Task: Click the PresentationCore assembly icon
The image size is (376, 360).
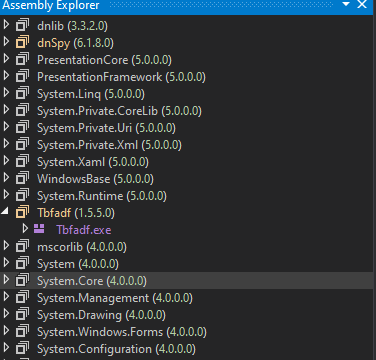Action: [x=22, y=60]
